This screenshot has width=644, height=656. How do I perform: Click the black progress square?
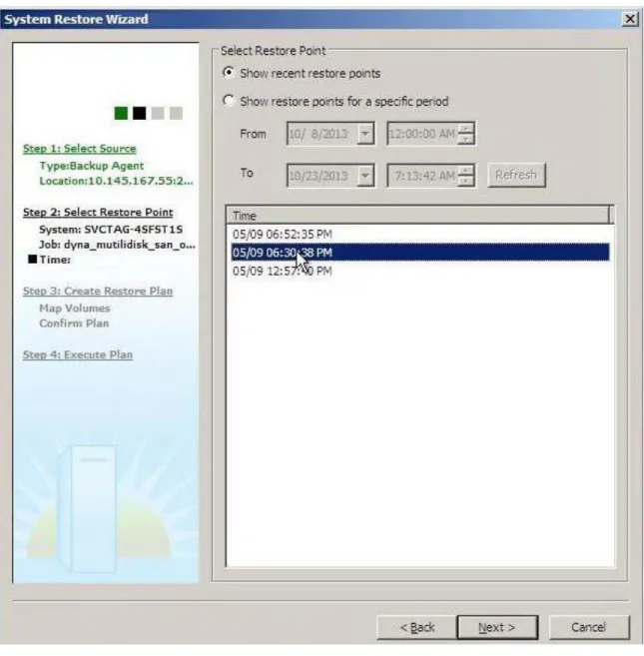pyautogui.click(x=140, y=113)
